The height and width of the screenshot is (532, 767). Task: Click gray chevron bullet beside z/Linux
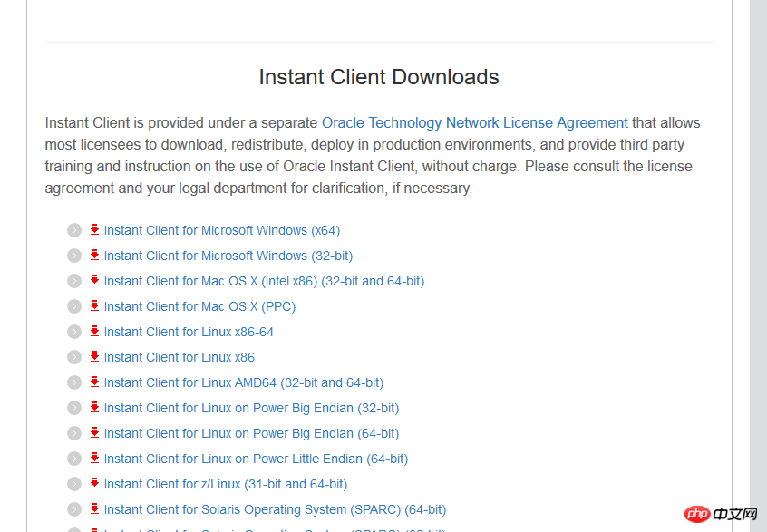pyautogui.click(x=74, y=485)
